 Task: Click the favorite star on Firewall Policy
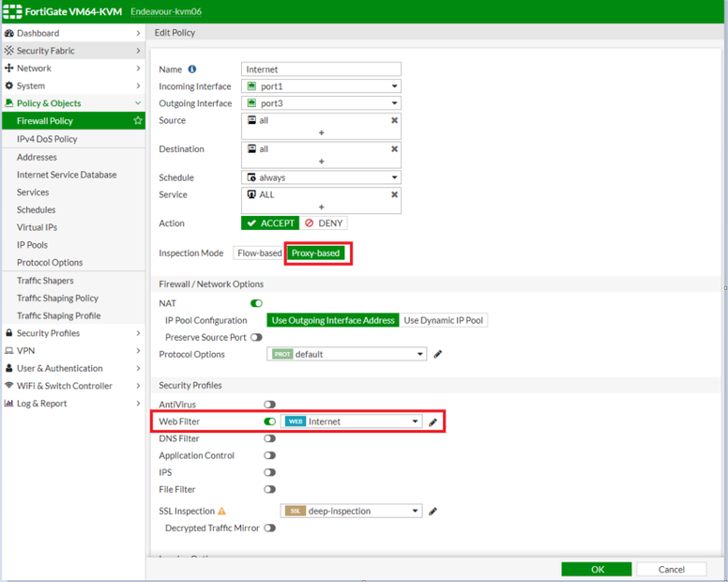coord(137,121)
